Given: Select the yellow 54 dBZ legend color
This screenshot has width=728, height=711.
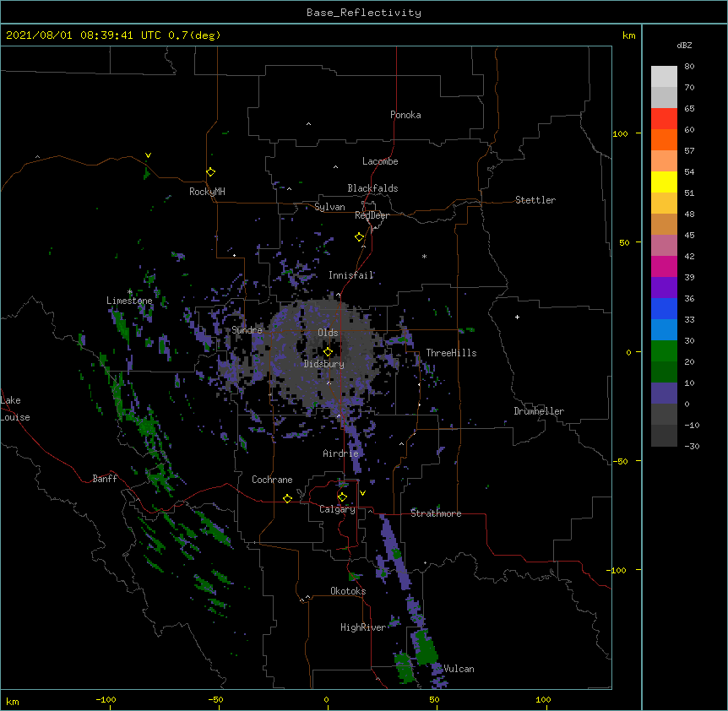Looking at the screenshot, I should click(x=664, y=182).
